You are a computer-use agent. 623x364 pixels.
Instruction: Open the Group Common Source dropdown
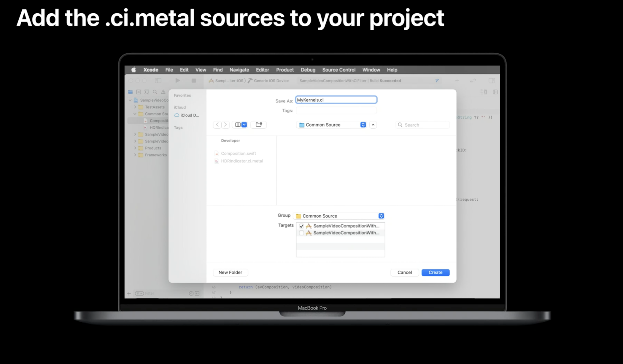click(x=339, y=216)
